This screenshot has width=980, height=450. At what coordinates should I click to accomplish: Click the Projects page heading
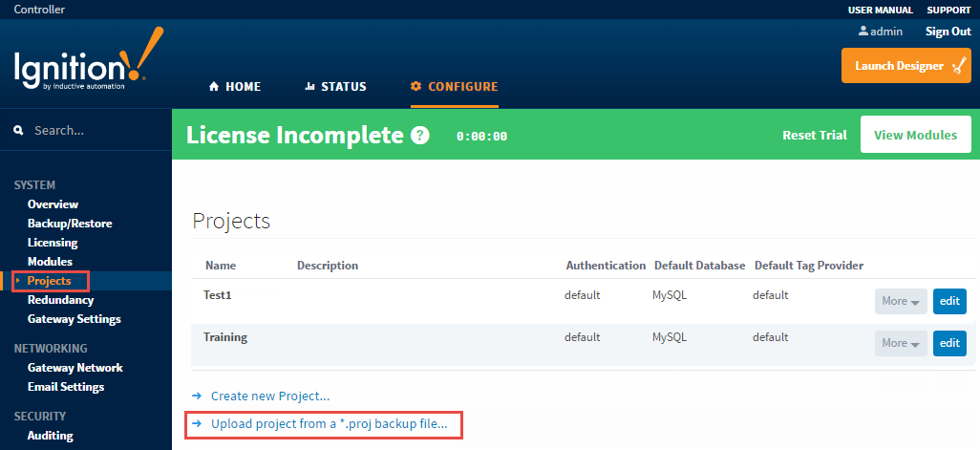[x=231, y=222]
